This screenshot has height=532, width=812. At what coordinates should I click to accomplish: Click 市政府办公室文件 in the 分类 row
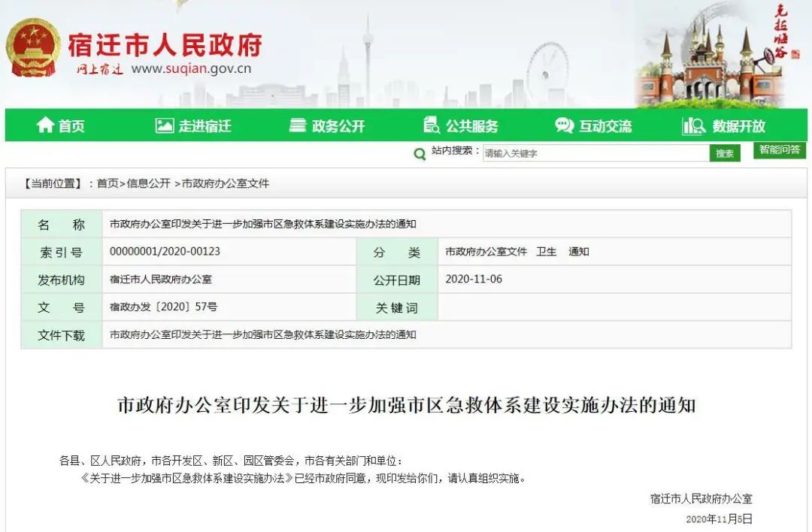point(486,252)
